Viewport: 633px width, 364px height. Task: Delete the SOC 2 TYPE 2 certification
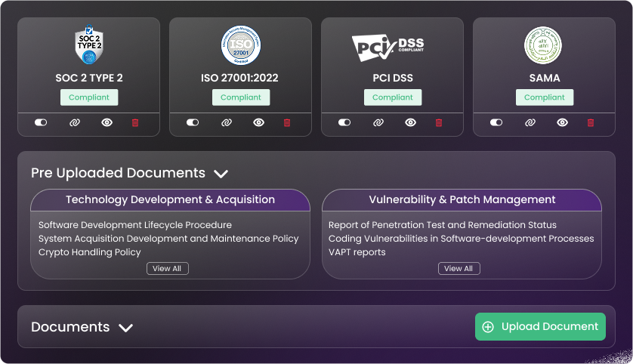135,122
